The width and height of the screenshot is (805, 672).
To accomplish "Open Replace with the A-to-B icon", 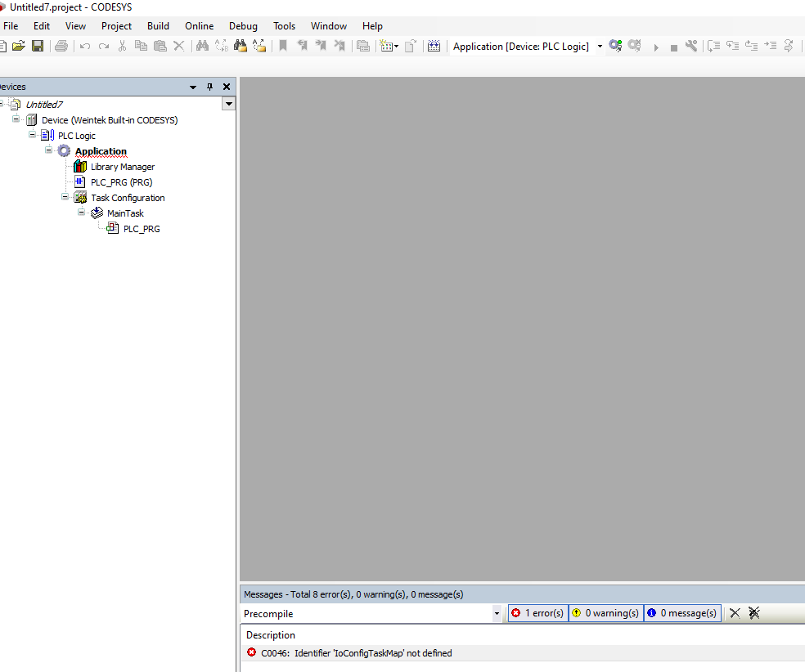I will (x=221, y=46).
